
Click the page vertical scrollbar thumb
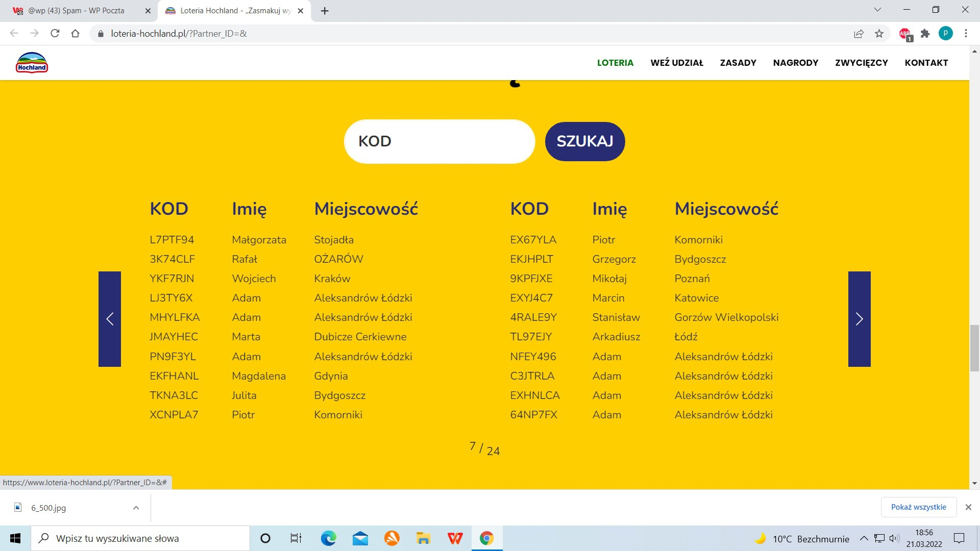(x=974, y=347)
